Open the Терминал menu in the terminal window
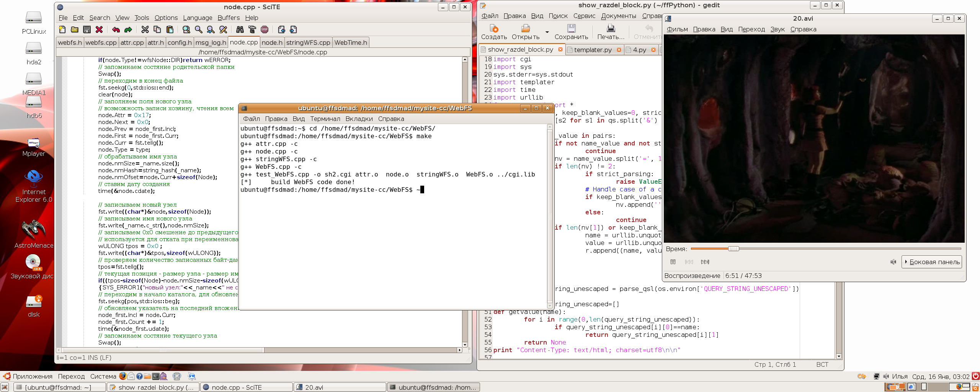Screen dimensions: 980x392 [x=325, y=119]
